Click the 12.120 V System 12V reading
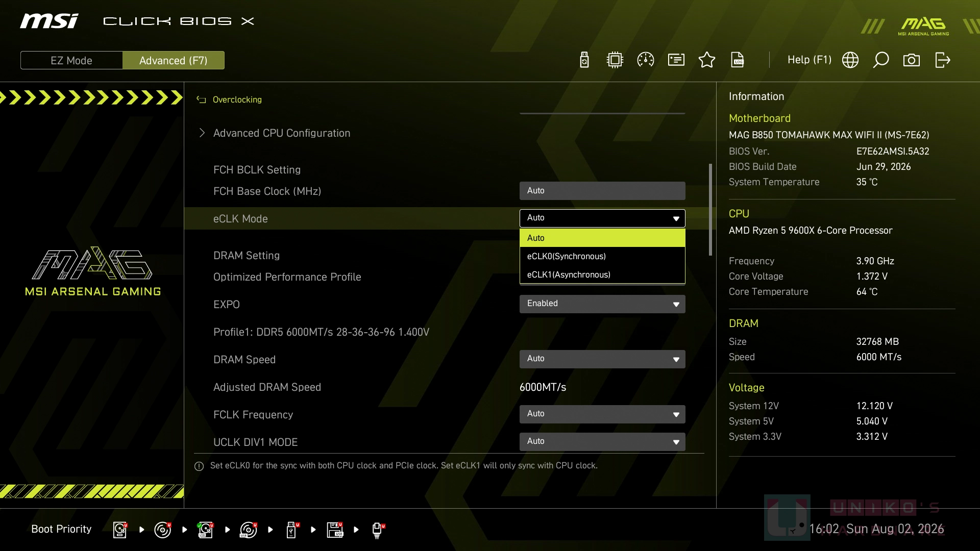 874,406
